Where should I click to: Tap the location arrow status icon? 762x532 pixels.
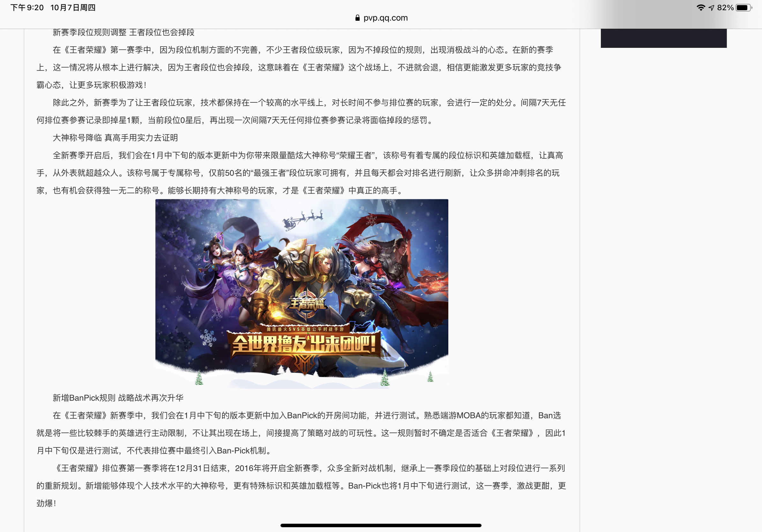tap(711, 8)
